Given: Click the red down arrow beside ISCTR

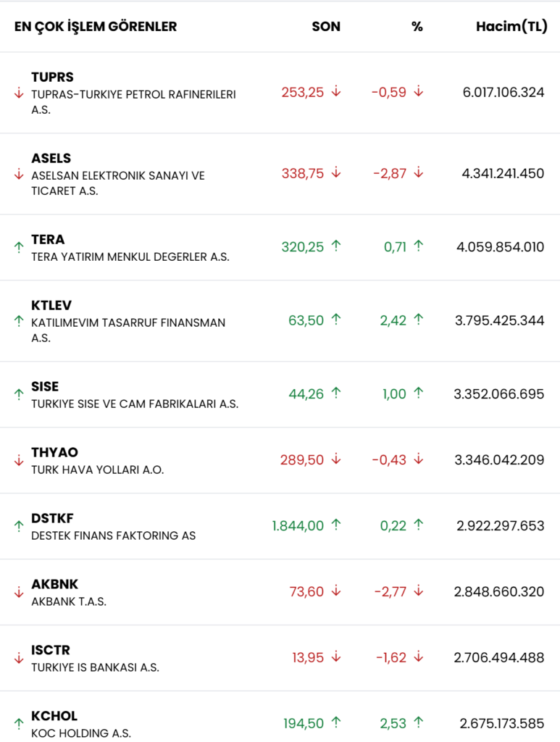Looking at the screenshot, I should pyautogui.click(x=19, y=658).
